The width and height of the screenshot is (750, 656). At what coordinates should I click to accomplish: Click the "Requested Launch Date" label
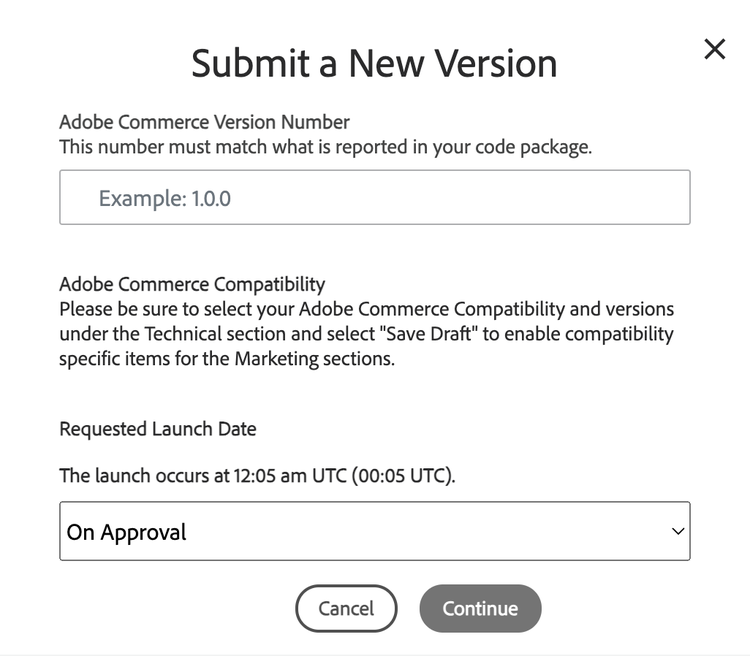pos(158,429)
